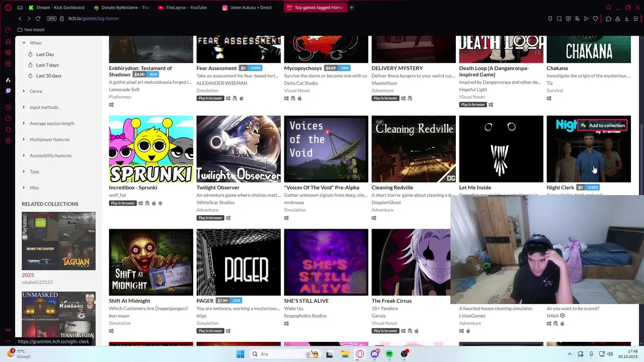
Task: Open a new tab with plus button
Action: click(x=352, y=8)
